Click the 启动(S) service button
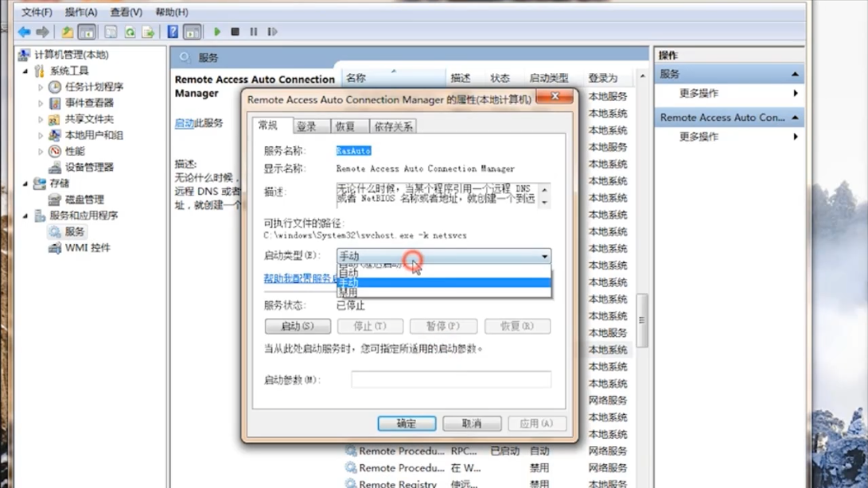Viewport: 868px width, 488px height. 298,326
